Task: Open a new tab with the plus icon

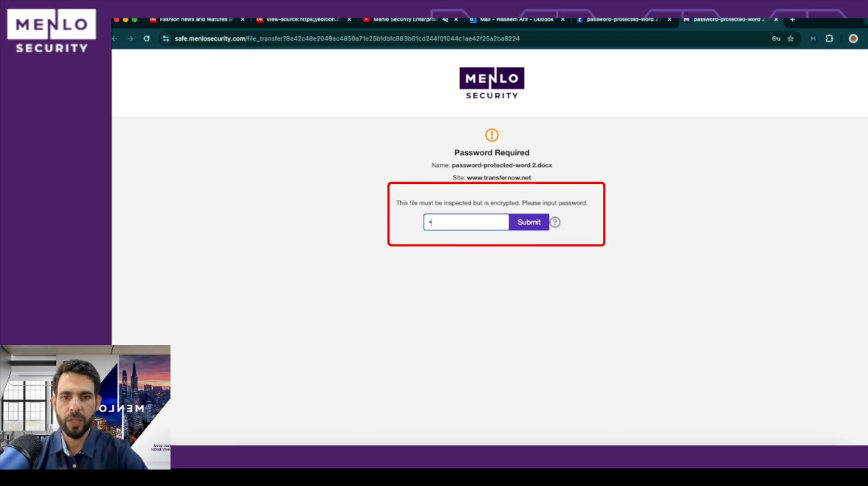Action: (792, 19)
